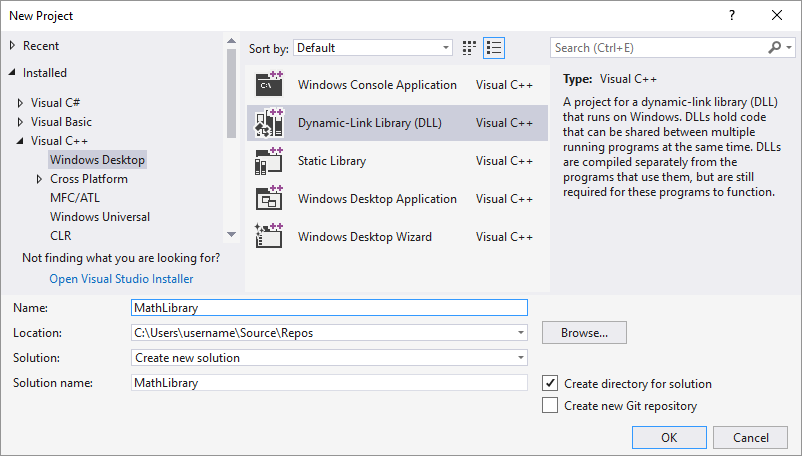Pick the Windows Desktop Application template icon
The height and width of the screenshot is (456, 802).
270,199
